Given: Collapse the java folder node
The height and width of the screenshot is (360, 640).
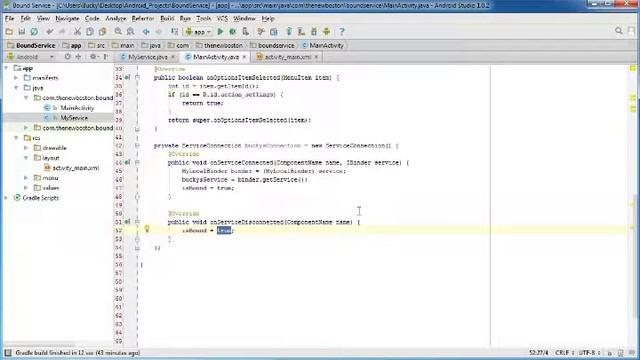Looking at the screenshot, I should click(x=16, y=88).
